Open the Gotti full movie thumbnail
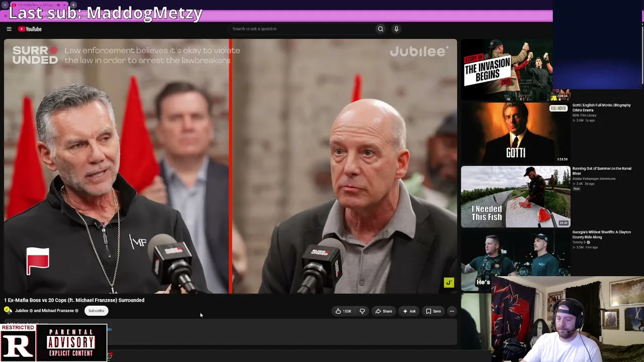 pos(516,133)
